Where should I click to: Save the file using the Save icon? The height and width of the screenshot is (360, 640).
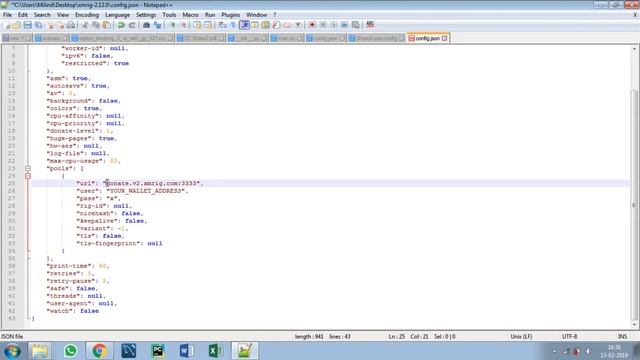(x=27, y=25)
